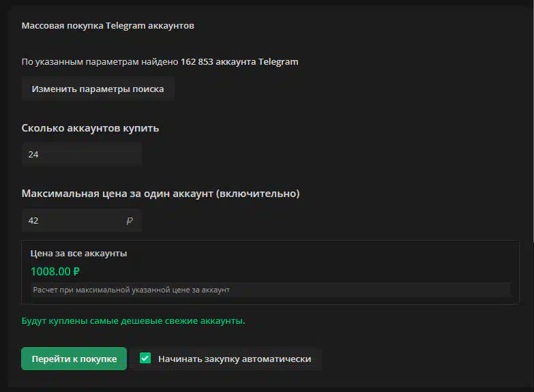The width and height of the screenshot is (534, 392).
Task: Click the 'Сколько аккаунтов купить' label
Action: [90, 127]
